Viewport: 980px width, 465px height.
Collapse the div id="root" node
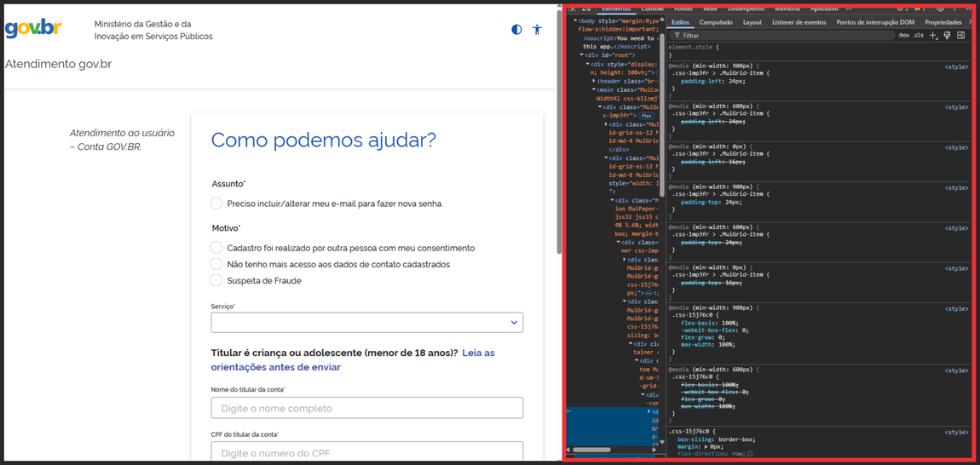[x=581, y=55]
